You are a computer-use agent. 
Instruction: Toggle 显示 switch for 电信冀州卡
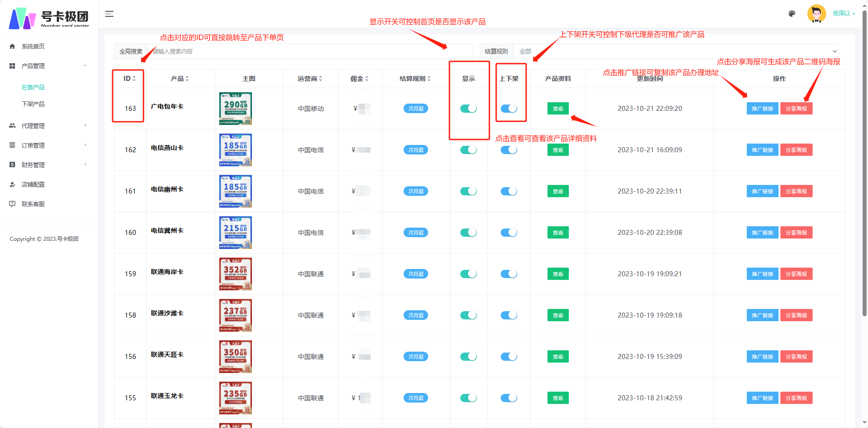[x=469, y=233]
